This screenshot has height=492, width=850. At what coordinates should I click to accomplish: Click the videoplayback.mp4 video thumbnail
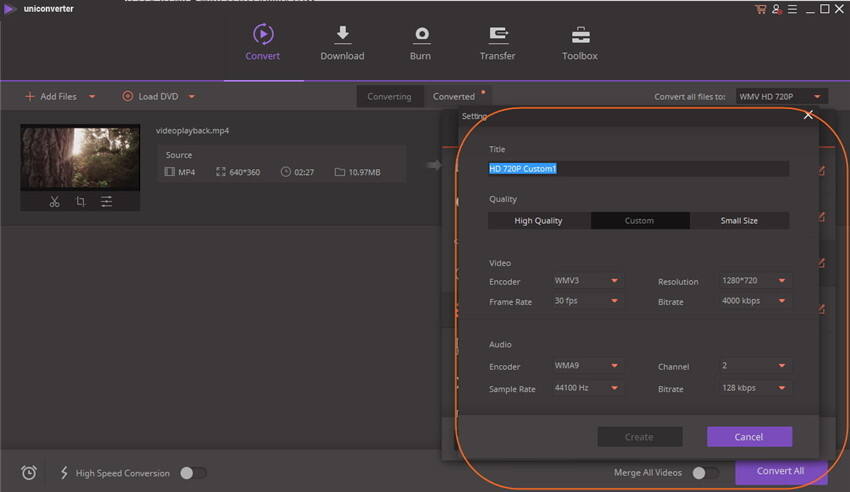[80, 158]
